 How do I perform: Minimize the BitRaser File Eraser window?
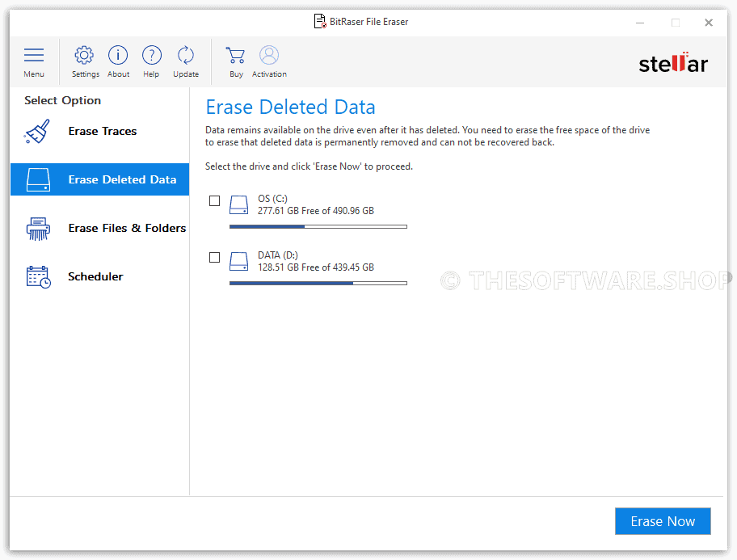[x=640, y=22]
